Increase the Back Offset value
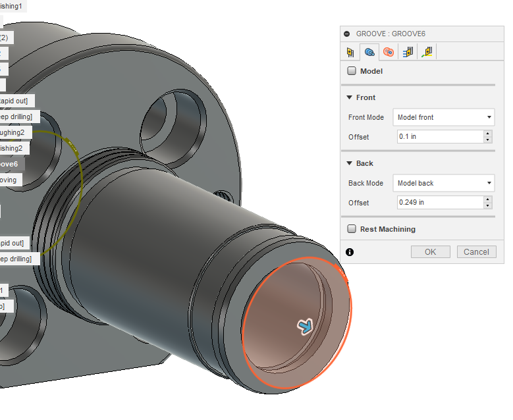 pyautogui.click(x=488, y=199)
